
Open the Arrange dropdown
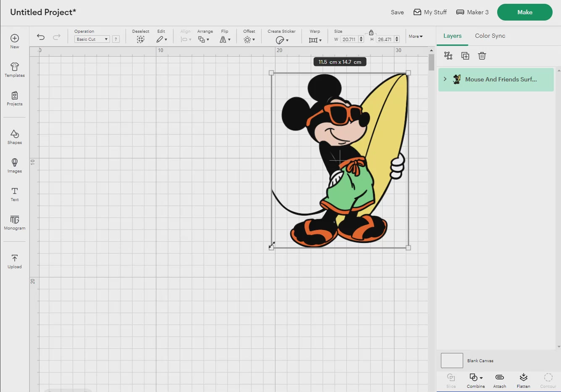click(x=204, y=39)
